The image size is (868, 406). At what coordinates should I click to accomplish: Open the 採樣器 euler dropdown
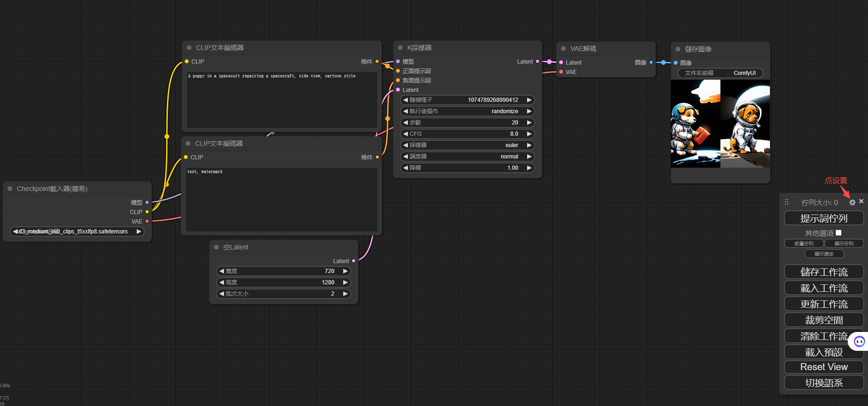[x=467, y=145]
